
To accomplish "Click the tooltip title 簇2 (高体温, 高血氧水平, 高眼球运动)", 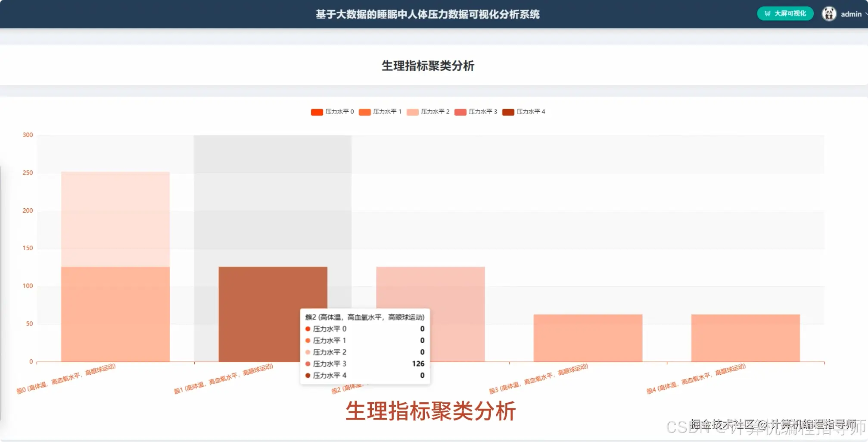I will 364,317.
